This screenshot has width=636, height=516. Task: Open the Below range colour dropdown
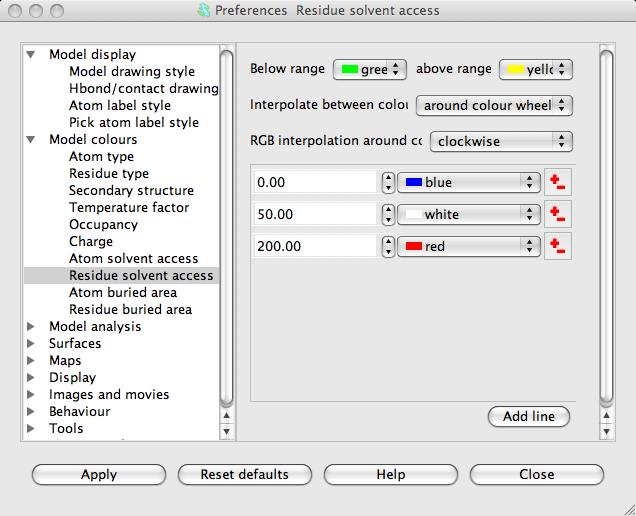[370, 69]
